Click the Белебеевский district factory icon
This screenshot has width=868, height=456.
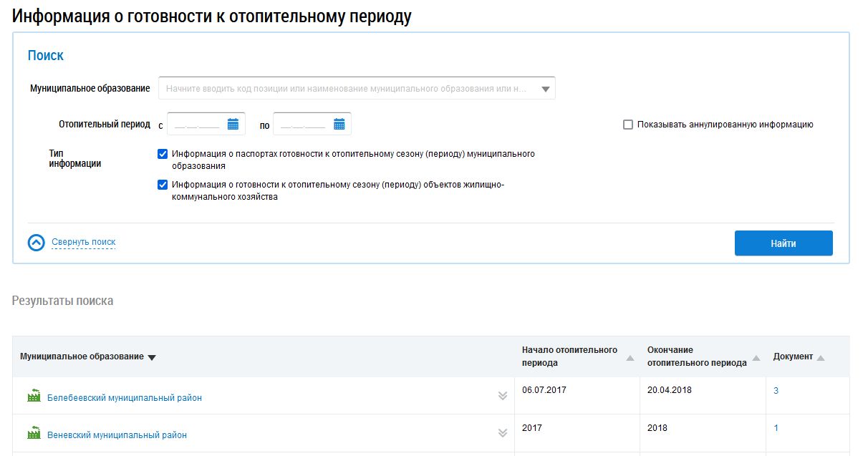(34, 397)
